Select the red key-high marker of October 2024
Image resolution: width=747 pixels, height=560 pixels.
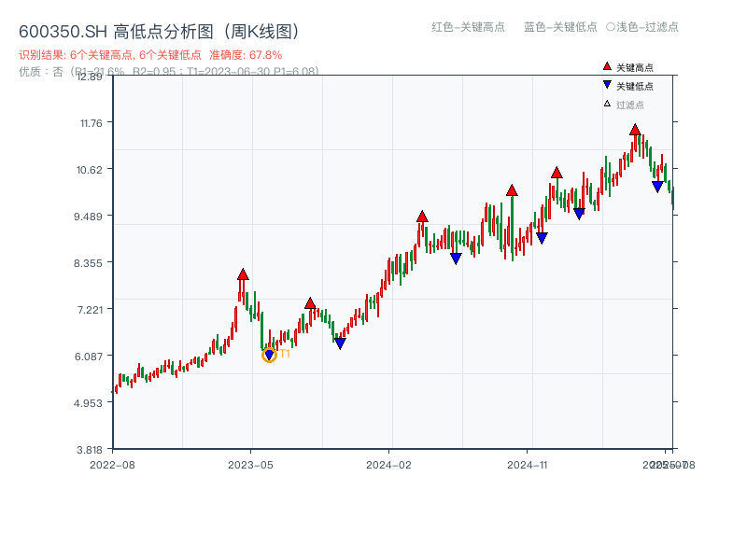(x=512, y=190)
